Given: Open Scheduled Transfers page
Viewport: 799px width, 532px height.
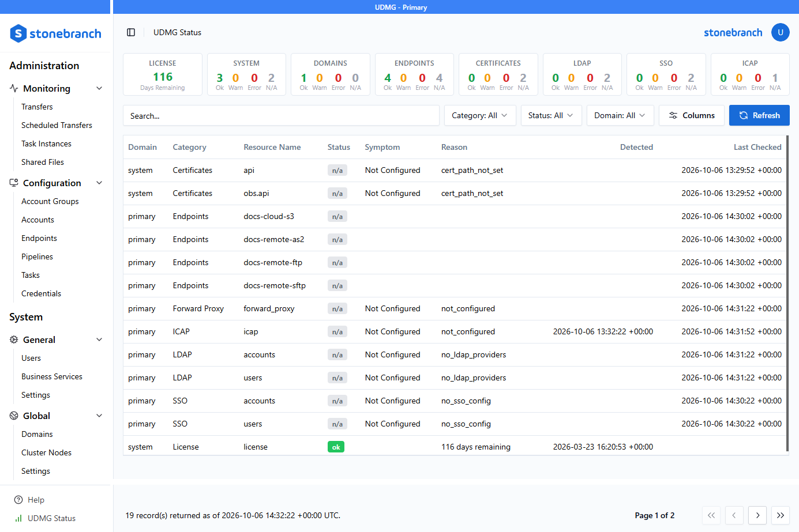Looking at the screenshot, I should [x=57, y=125].
